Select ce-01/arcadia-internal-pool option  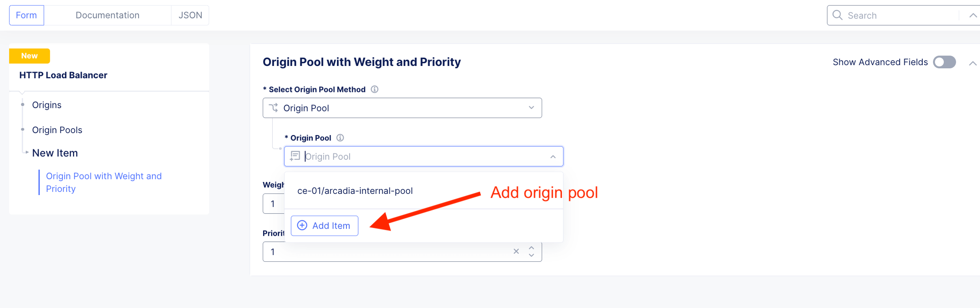coord(355,191)
